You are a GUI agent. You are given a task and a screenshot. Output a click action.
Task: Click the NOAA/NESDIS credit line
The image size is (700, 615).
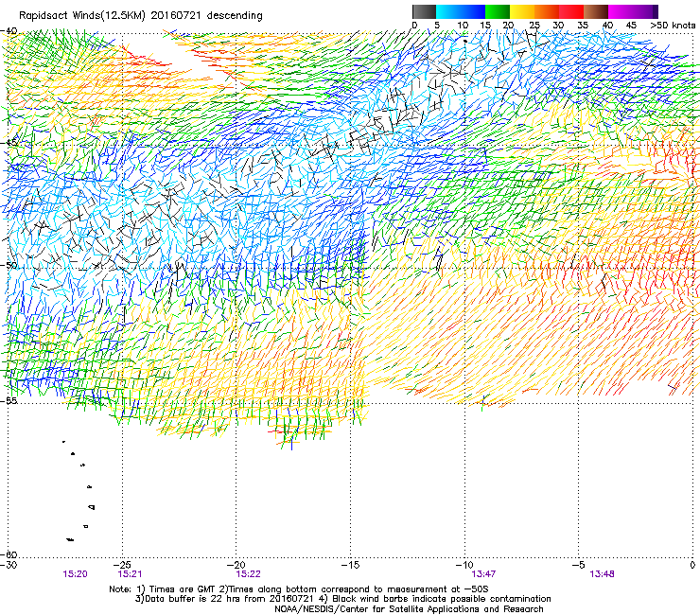pos(409,609)
